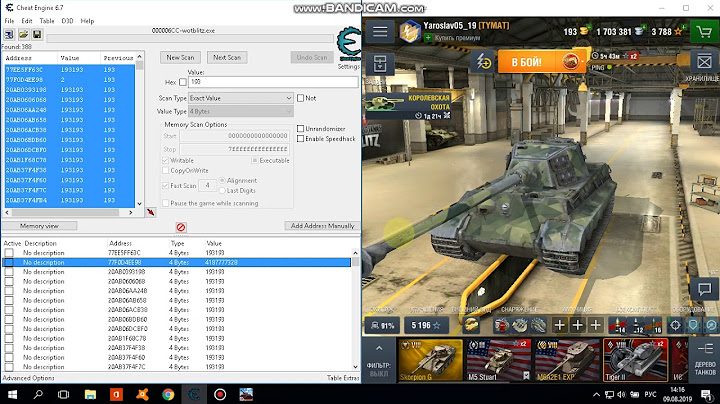Click the New Scan button
The height and width of the screenshot is (404, 720).
(x=180, y=57)
